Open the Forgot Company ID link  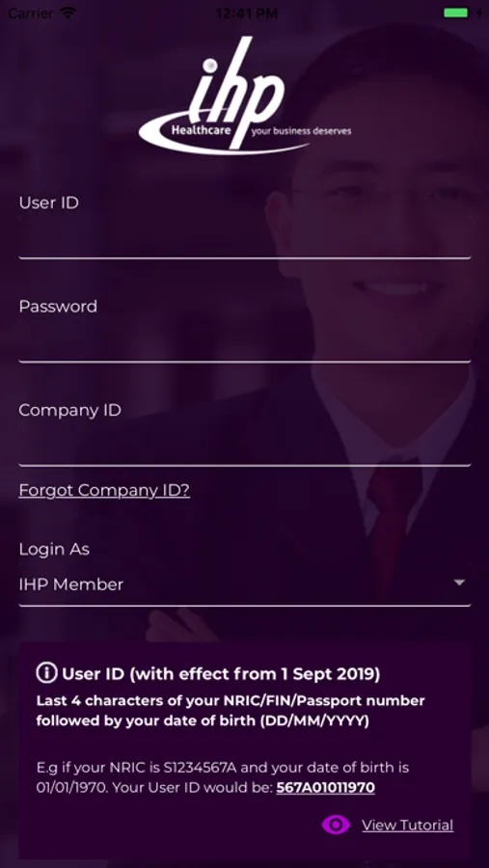(104, 490)
